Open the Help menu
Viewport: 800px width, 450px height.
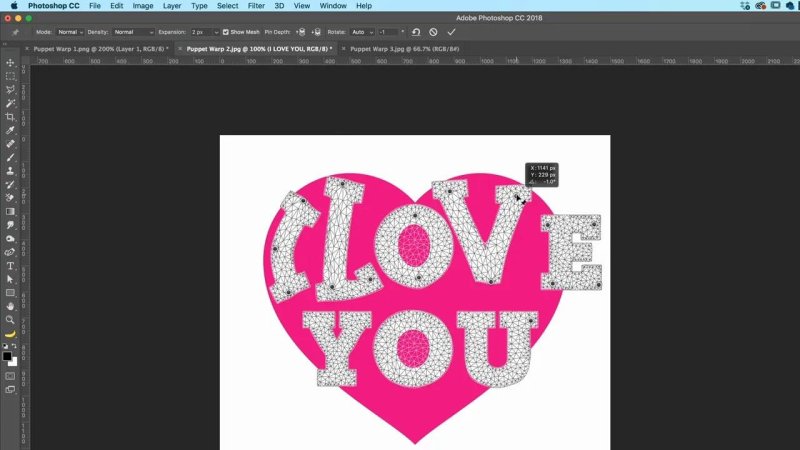(x=364, y=6)
